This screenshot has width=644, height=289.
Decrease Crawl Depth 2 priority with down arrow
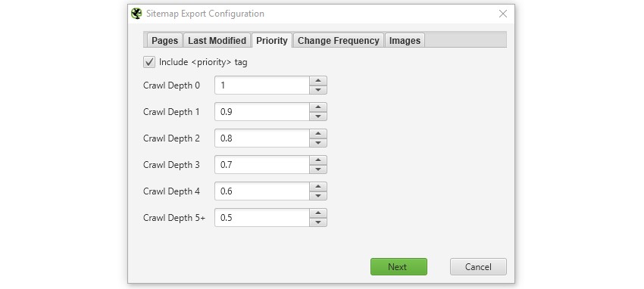point(318,143)
